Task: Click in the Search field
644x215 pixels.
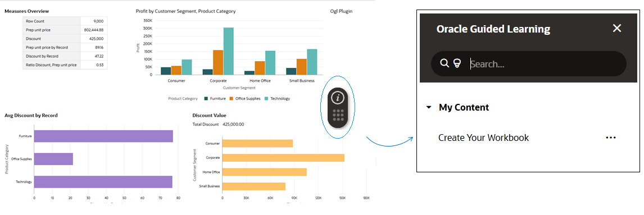Action: pyautogui.click(x=546, y=64)
